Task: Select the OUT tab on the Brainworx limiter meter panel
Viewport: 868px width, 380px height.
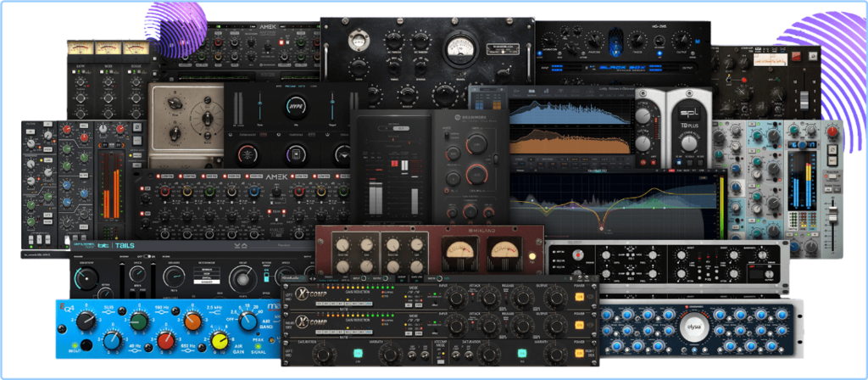Action: tap(401, 129)
